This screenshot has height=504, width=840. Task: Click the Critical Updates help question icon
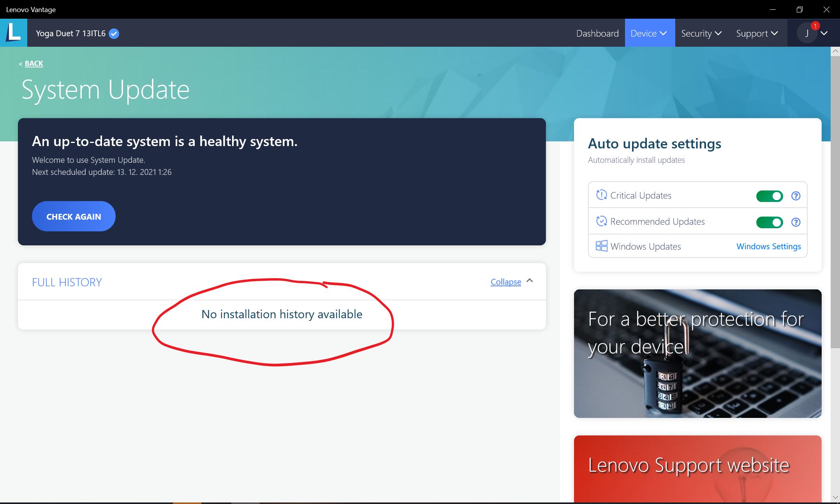pos(796,196)
